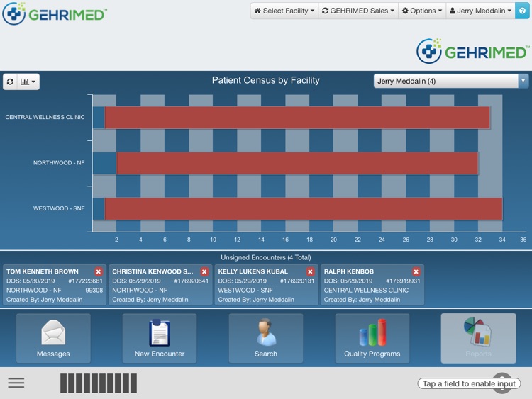The image size is (532, 399).
Task: Click DOS: 05/30/2019 on Tom Brown card
Action: point(31,281)
